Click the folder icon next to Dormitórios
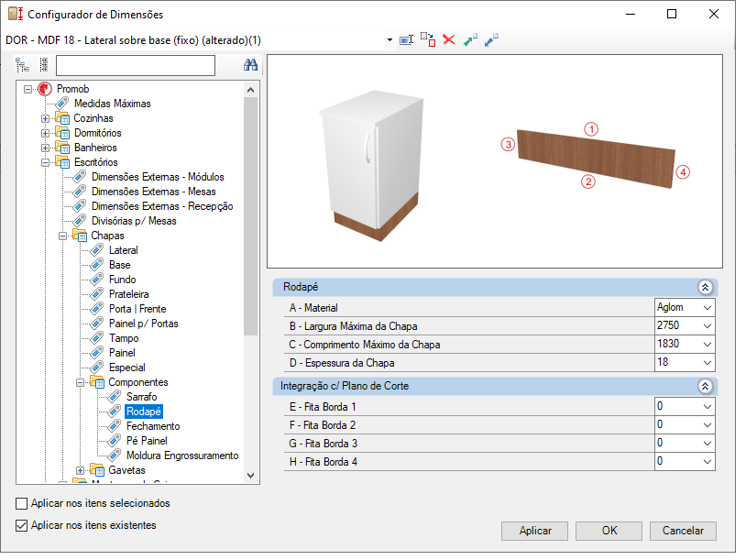746x560 pixels. [62, 133]
